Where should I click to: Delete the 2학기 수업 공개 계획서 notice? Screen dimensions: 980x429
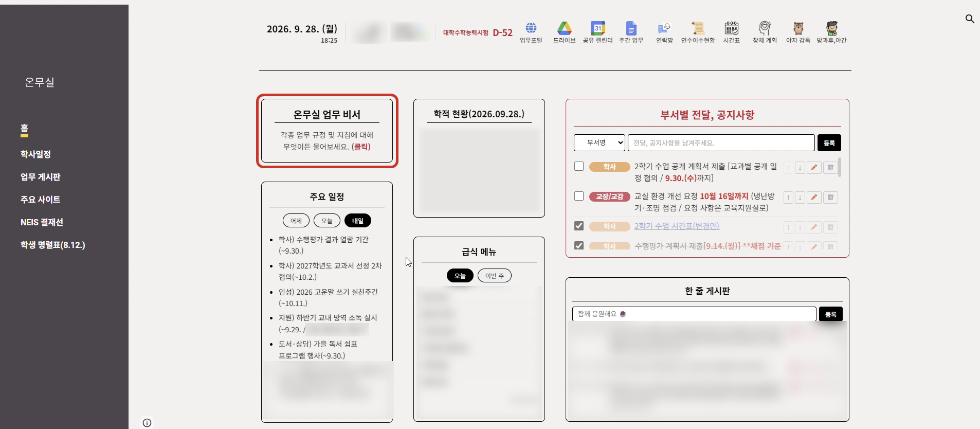click(830, 167)
